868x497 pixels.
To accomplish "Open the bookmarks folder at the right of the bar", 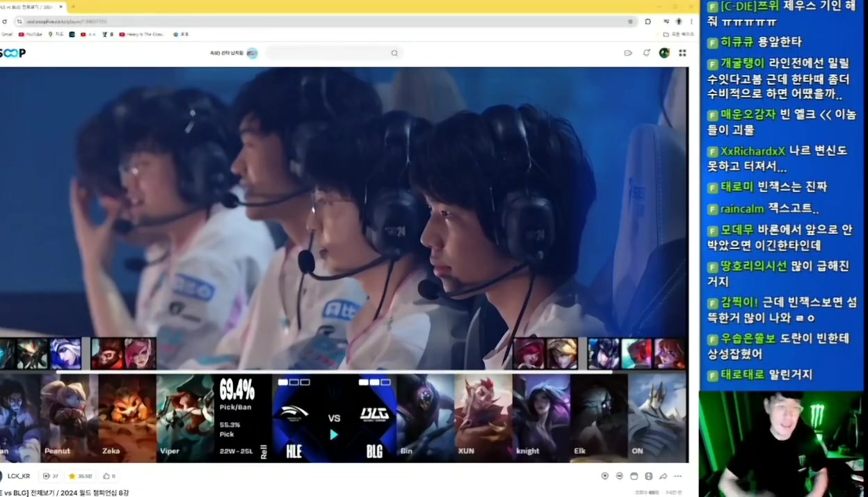I will point(679,34).
